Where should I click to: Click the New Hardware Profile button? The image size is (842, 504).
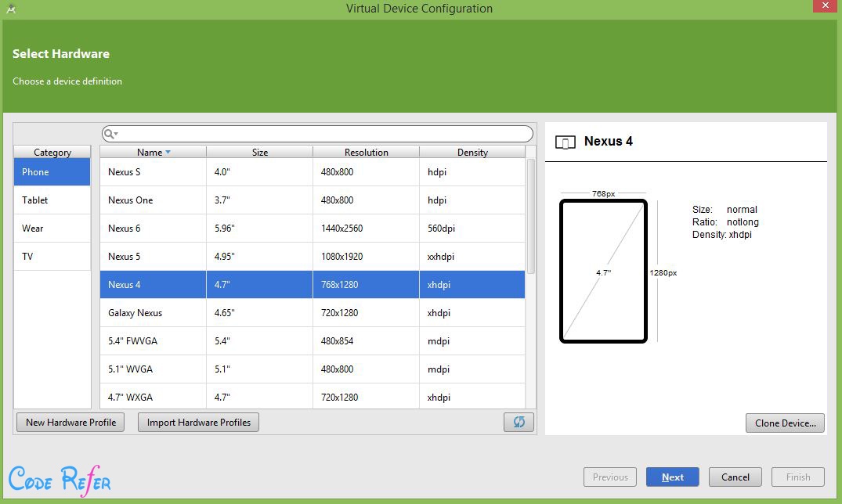pos(70,423)
